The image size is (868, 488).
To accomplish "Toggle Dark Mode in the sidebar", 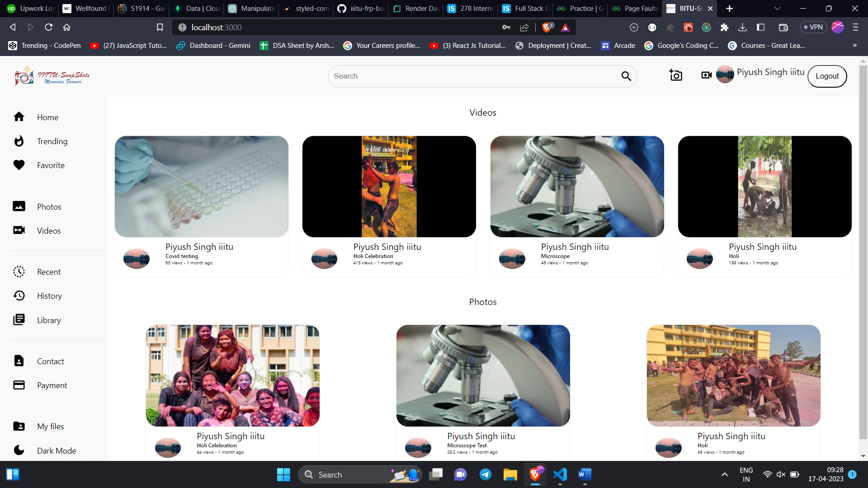I will [56, 451].
